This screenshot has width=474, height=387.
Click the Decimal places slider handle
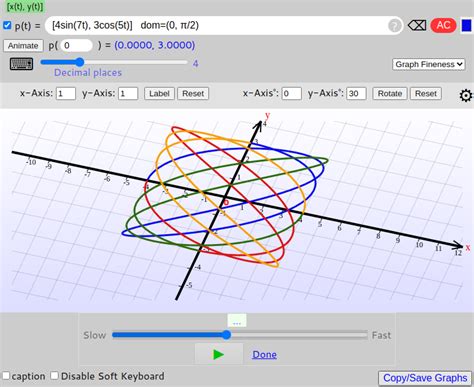coord(79,62)
